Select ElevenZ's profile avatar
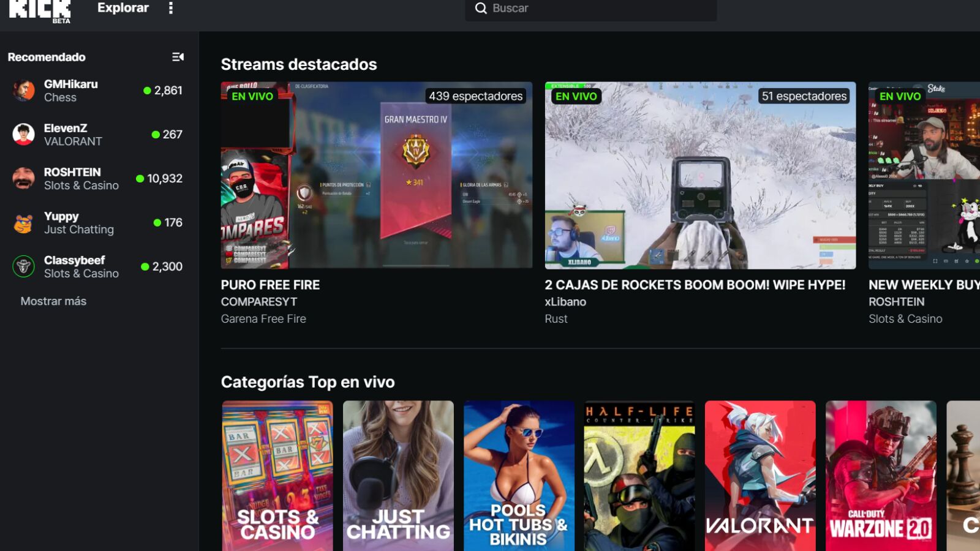Viewport: 980px width, 551px height. point(24,135)
